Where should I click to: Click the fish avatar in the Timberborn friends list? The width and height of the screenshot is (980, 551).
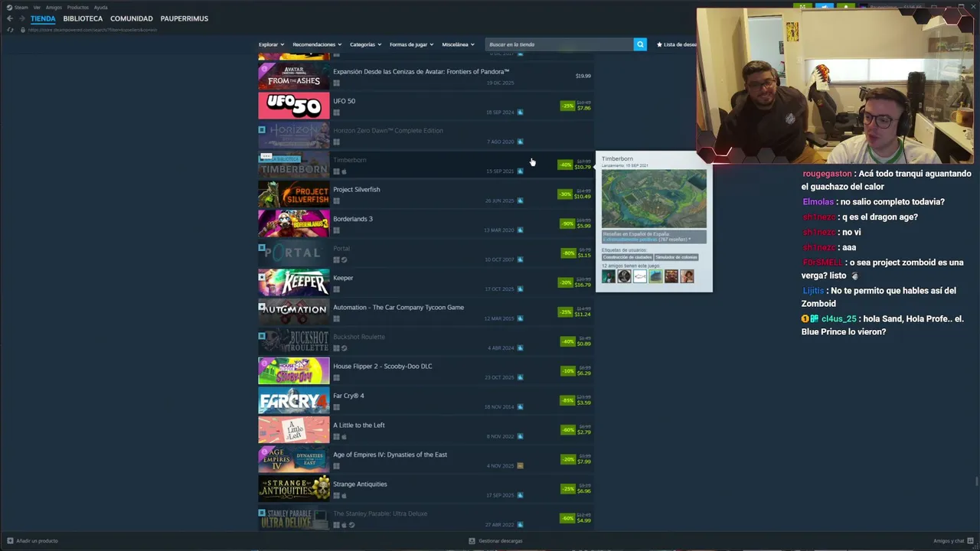pyautogui.click(x=640, y=276)
